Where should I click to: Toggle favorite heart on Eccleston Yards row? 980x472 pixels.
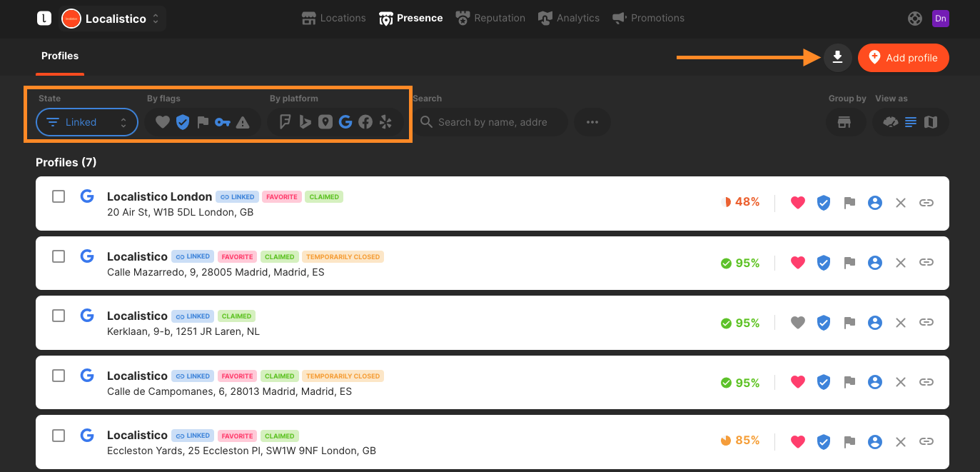[798, 441]
